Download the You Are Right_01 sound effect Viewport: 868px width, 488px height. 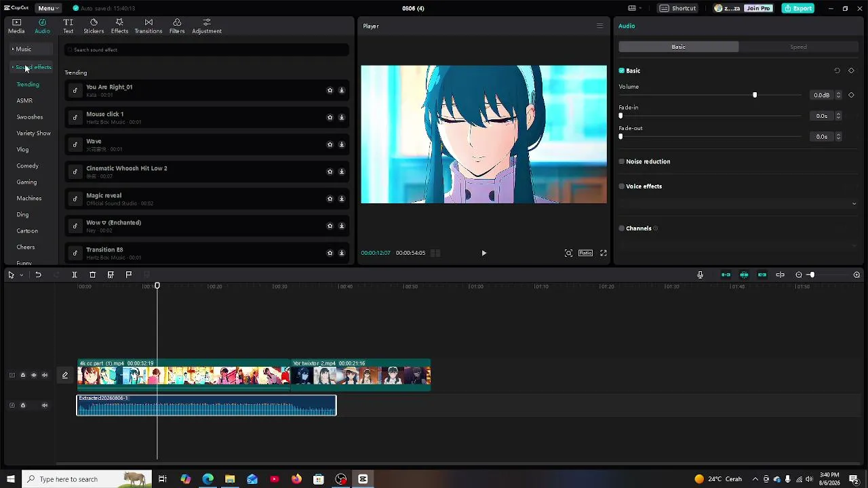tap(342, 90)
